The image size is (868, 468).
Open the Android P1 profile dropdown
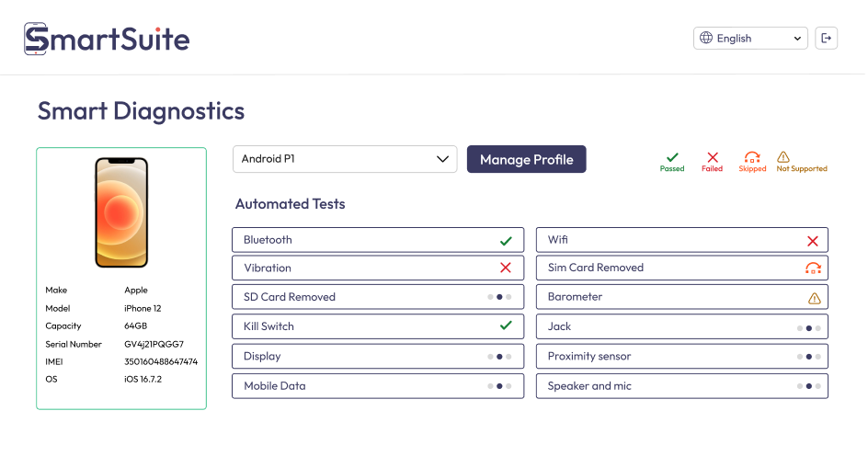pyautogui.click(x=344, y=159)
